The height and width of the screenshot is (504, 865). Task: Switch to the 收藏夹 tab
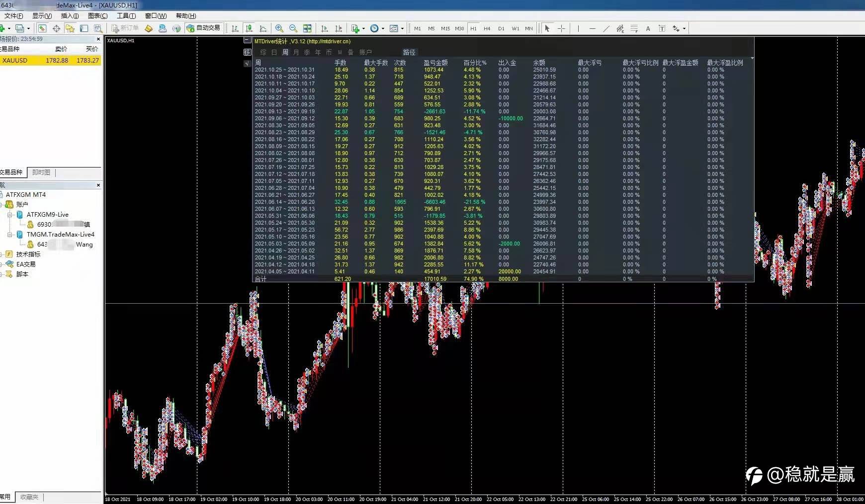pos(29,497)
